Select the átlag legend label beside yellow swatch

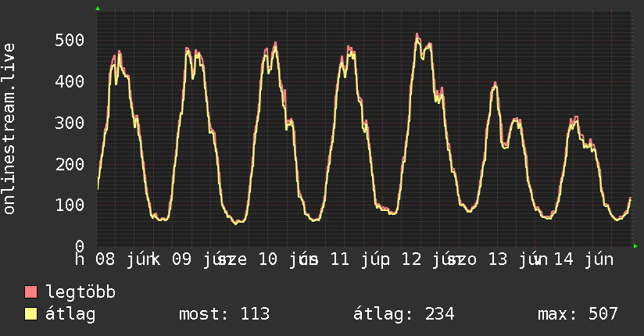(70, 314)
